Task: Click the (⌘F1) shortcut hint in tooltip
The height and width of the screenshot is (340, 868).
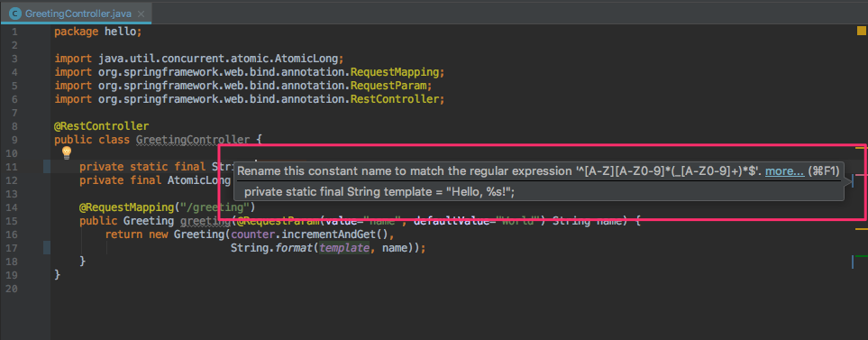Action: (x=824, y=171)
